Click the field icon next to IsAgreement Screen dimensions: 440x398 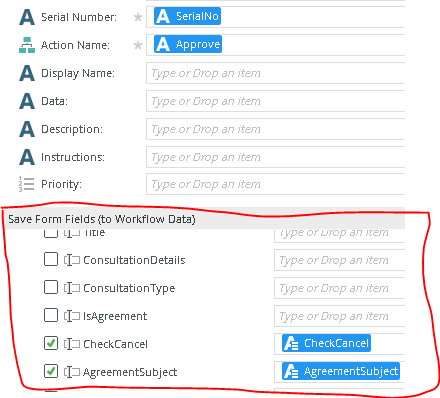tap(72, 316)
